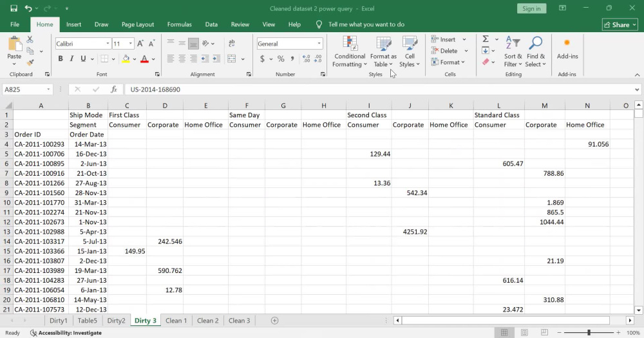Image resolution: width=644 pixels, height=338 pixels.
Task: Open the Add-ins button
Action: [x=567, y=50]
